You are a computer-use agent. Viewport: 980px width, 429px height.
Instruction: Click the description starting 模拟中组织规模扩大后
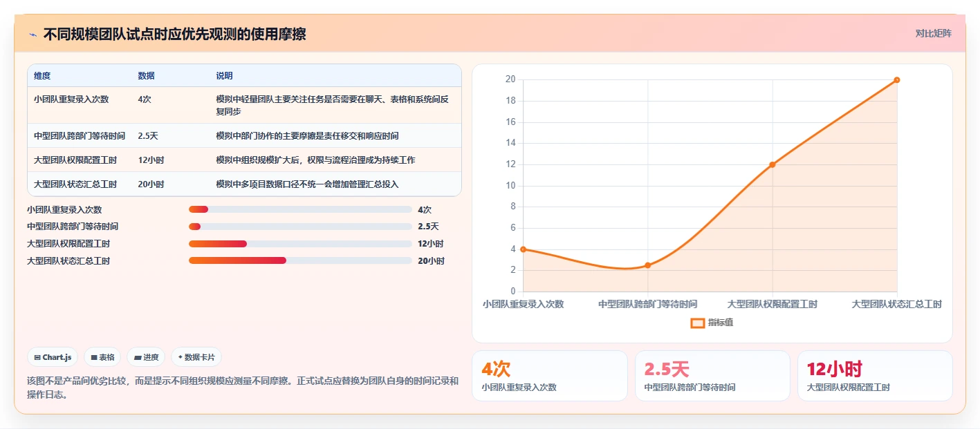(x=315, y=160)
